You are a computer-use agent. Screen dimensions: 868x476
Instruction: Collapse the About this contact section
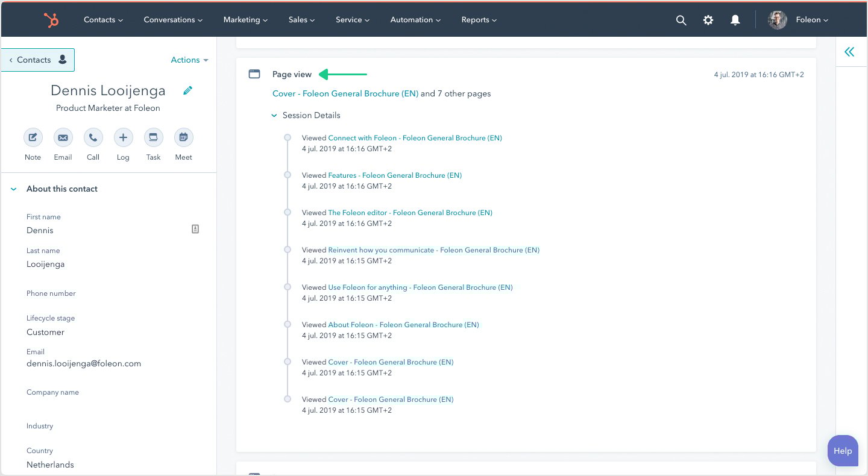(x=14, y=189)
